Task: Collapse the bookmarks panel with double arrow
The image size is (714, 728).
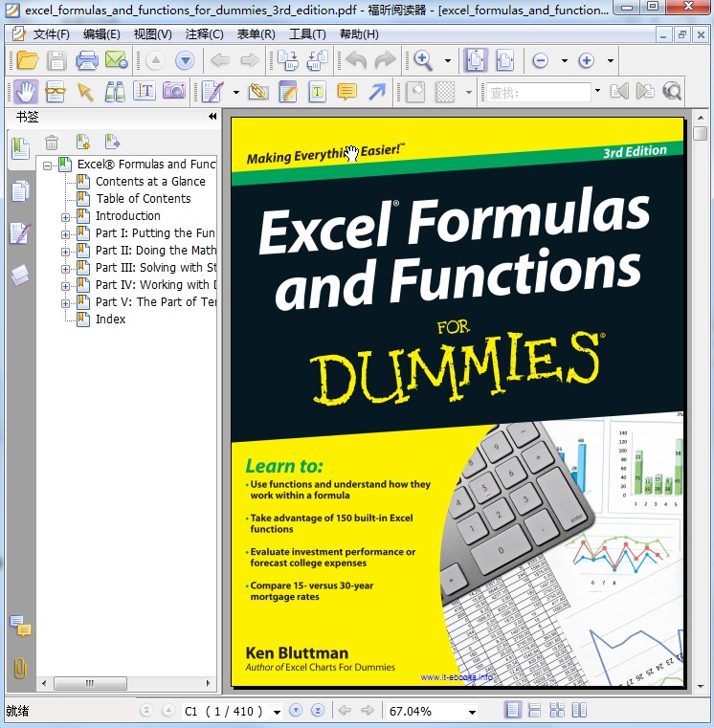Action: 212,117
